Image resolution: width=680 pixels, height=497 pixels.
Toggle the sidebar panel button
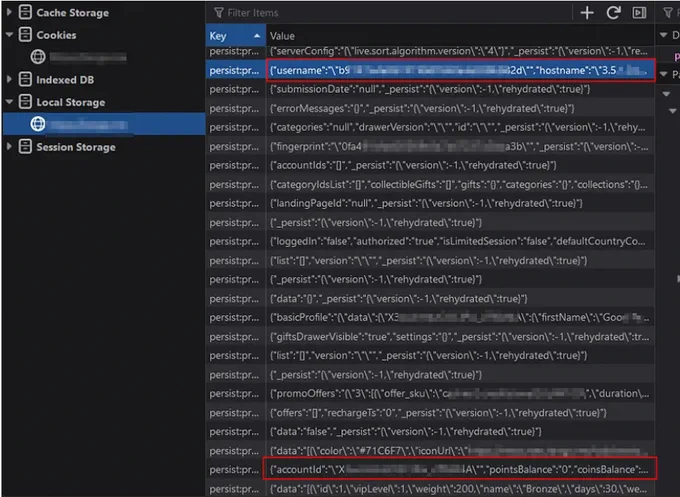(639, 13)
